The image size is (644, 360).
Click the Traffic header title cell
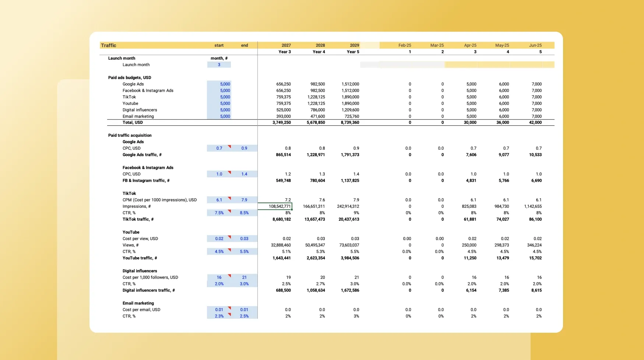click(x=109, y=45)
